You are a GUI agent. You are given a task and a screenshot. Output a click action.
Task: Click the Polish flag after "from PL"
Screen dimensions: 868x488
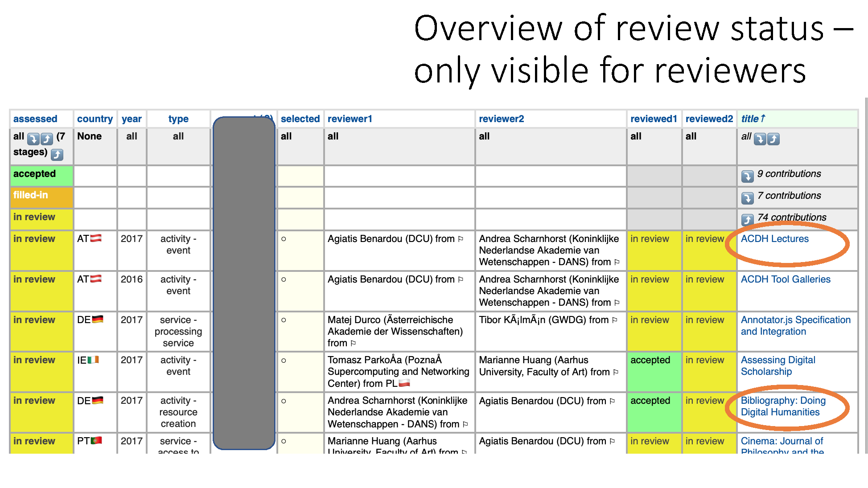point(404,383)
